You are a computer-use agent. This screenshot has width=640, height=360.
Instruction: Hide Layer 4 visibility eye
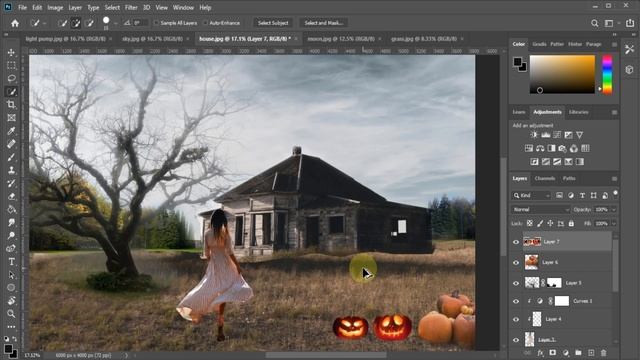click(x=516, y=319)
